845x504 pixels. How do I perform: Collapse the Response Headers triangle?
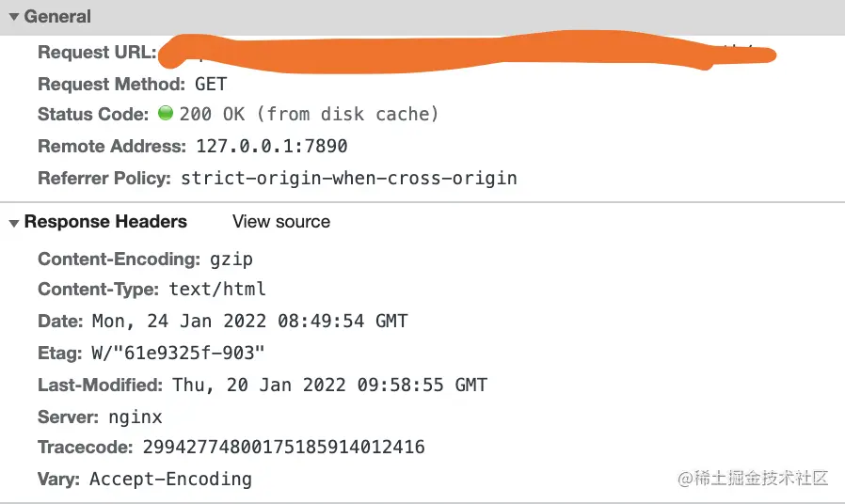pyautogui.click(x=14, y=223)
